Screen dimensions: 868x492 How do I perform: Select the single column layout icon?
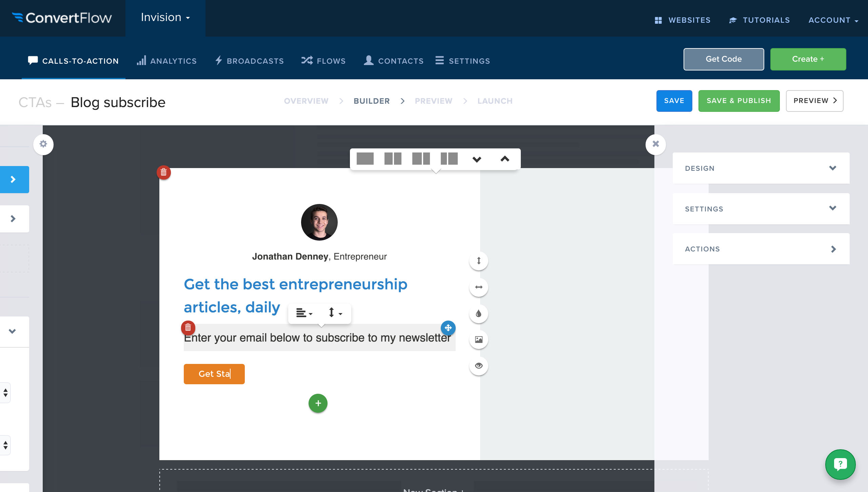point(365,159)
